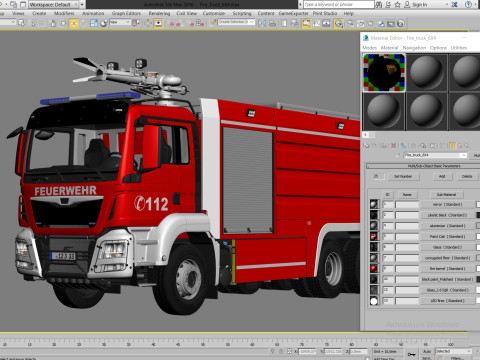Open the View reference coordinate dropdown
This screenshot has width=480, height=360.
point(120,22)
